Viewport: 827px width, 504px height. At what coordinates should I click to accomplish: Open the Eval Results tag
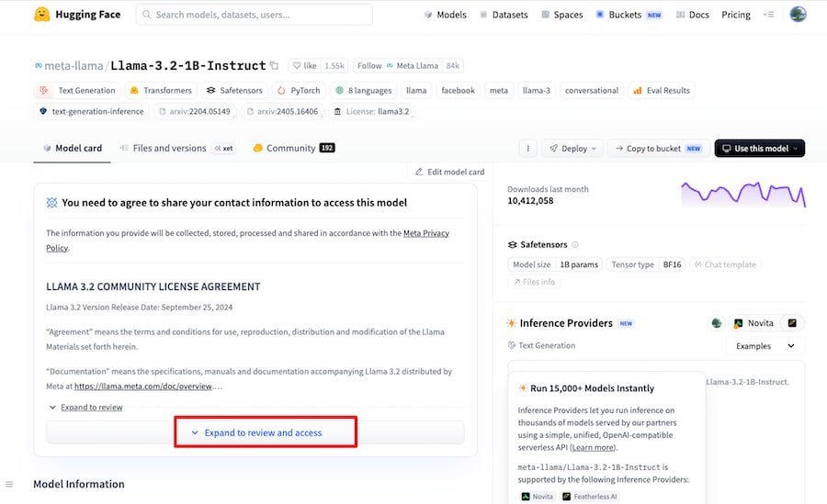pyautogui.click(x=662, y=90)
